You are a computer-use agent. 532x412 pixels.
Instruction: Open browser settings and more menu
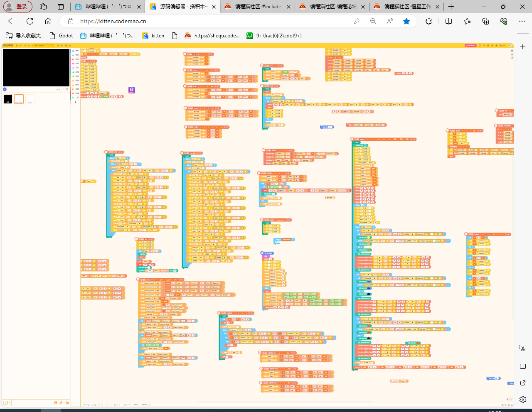tap(522, 21)
